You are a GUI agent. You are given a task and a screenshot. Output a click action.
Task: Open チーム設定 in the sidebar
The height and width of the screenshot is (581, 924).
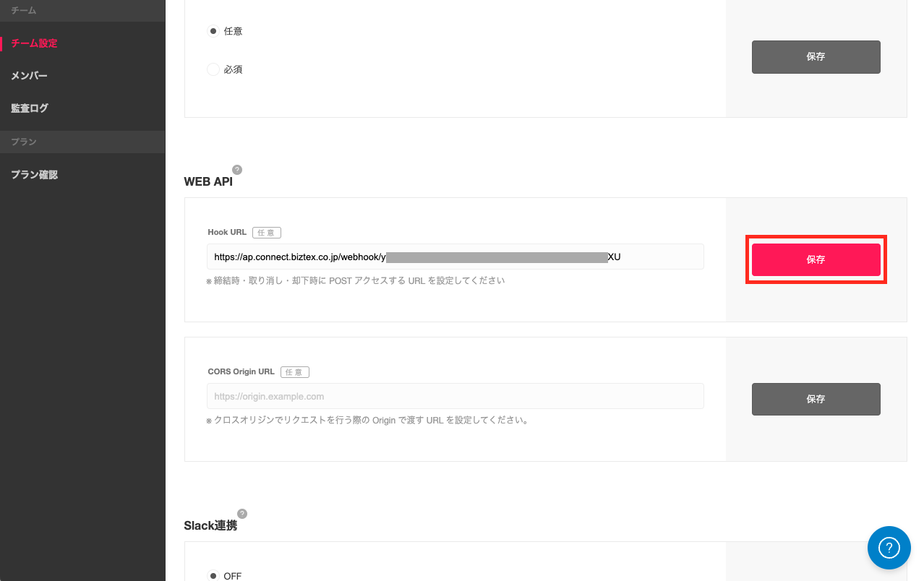(34, 43)
